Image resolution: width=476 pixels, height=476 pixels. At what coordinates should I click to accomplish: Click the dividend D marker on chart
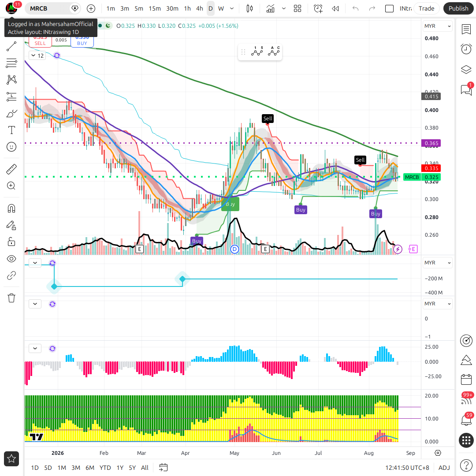(x=234, y=249)
